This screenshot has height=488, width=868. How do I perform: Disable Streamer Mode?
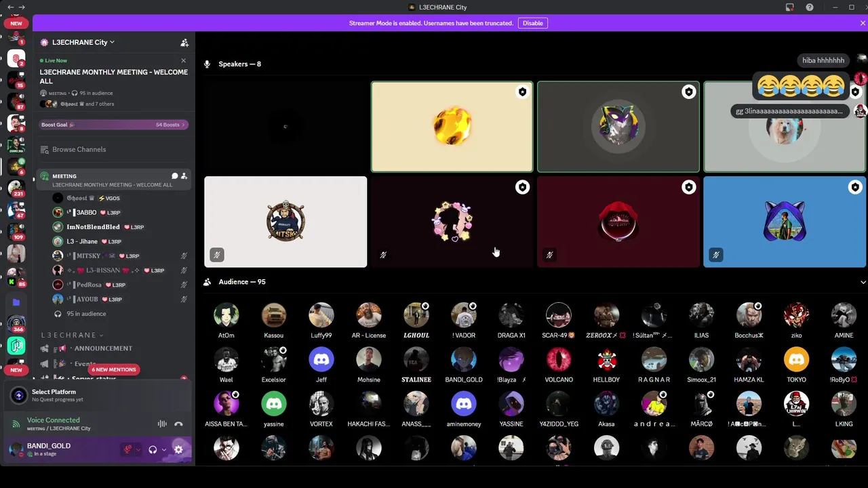click(532, 23)
